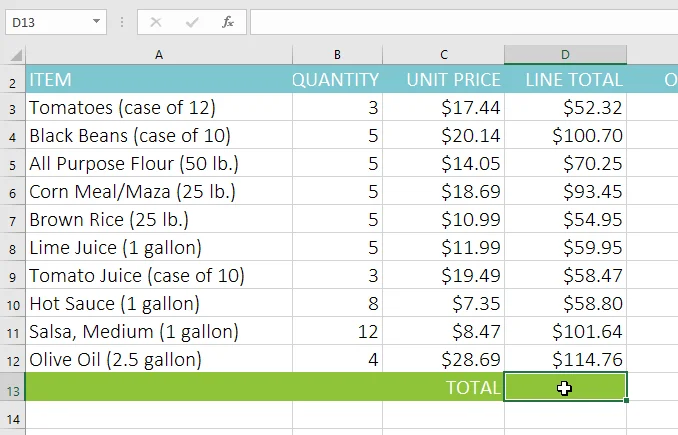Viewport: 678px width, 435px height.
Task: Select row 14 header
Action: [13, 416]
